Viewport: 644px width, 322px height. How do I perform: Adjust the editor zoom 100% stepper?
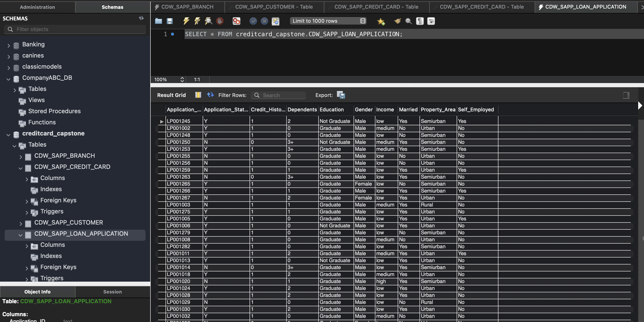(182, 79)
